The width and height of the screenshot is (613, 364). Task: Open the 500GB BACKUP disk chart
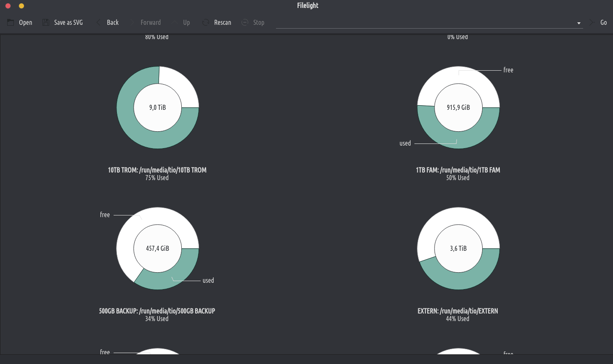coord(157,248)
